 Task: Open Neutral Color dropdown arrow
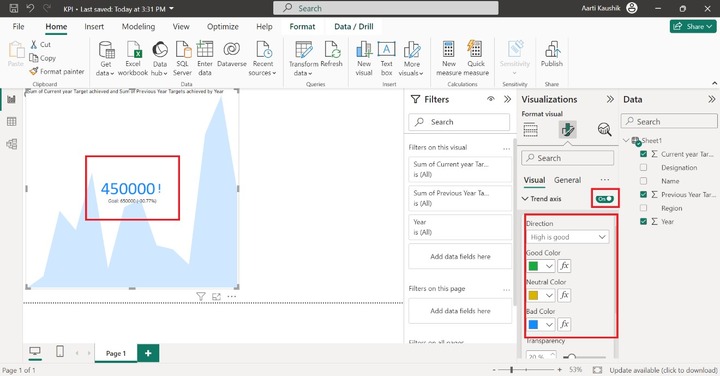(549, 295)
